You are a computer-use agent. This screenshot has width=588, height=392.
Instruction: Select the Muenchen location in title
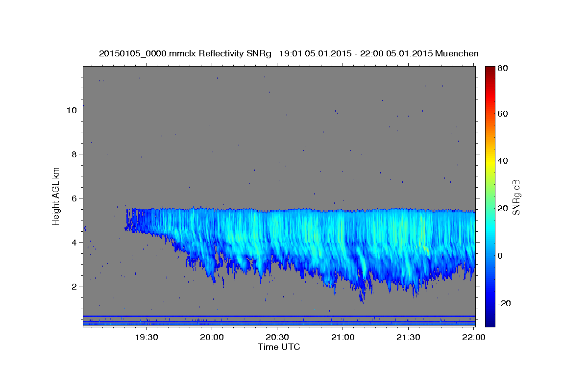tap(456, 53)
